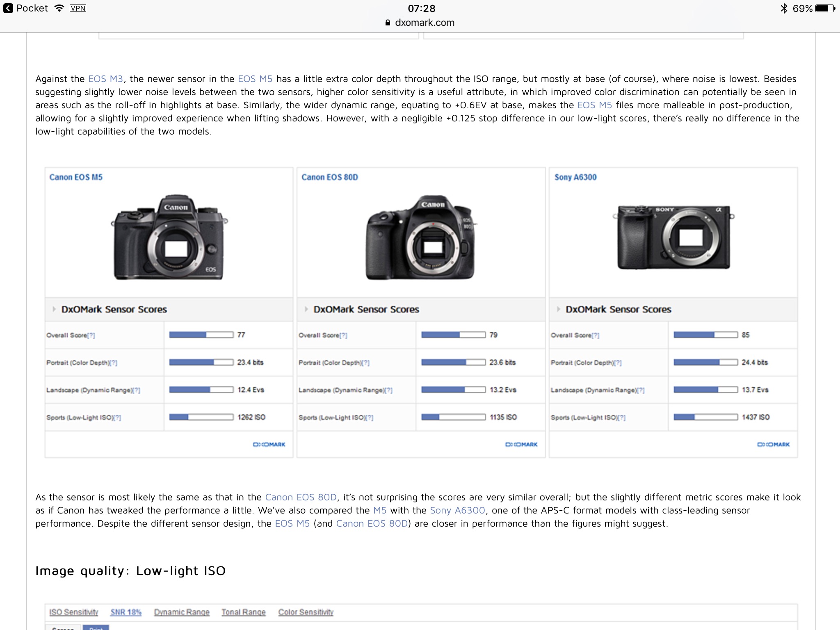Collapse DxOMark Sensor Scores for Canon EOS 80D
This screenshot has width=840, height=630.
pos(306,309)
